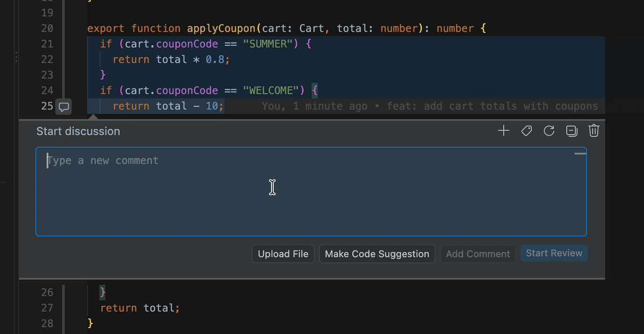Screen dimensions: 644x334
Task: Click the tag label icon in the discussion header
Action: tap(526, 131)
